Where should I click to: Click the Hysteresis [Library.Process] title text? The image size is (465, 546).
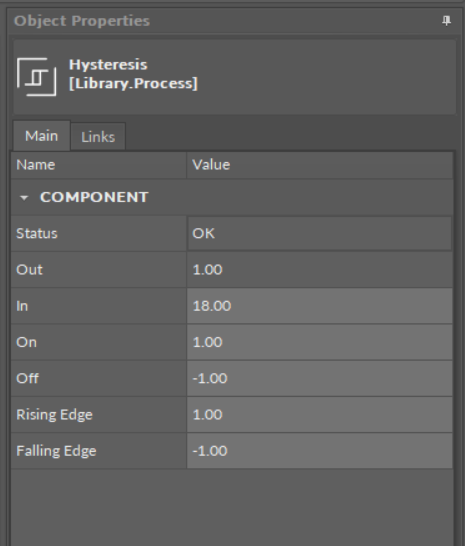tap(133, 74)
